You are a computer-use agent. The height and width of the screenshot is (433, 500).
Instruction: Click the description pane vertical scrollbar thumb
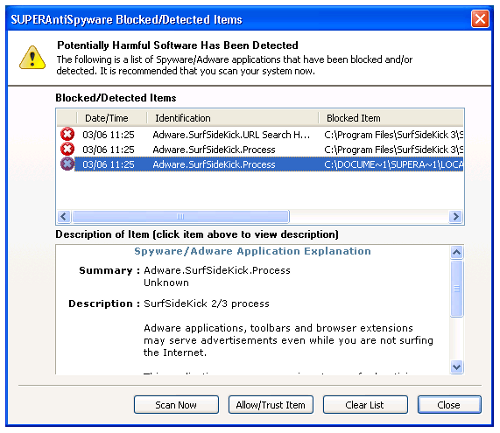click(457, 289)
